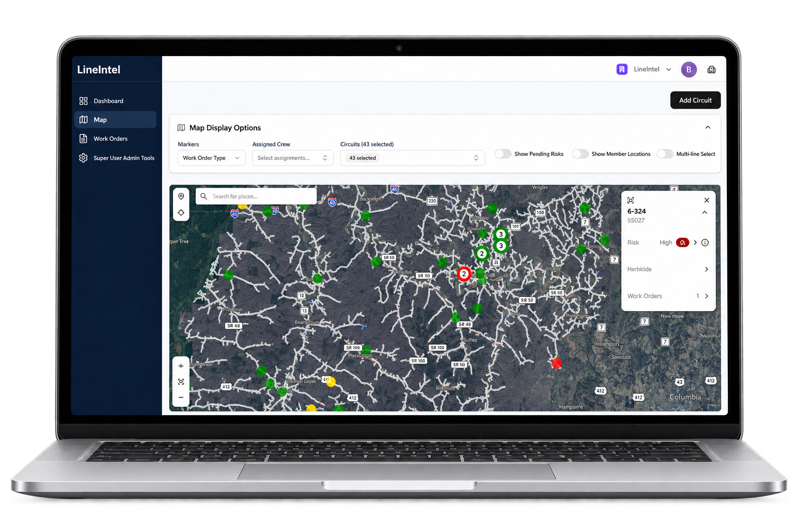Click the Add Circuit button
This screenshot has width=798, height=532.
[x=695, y=100]
